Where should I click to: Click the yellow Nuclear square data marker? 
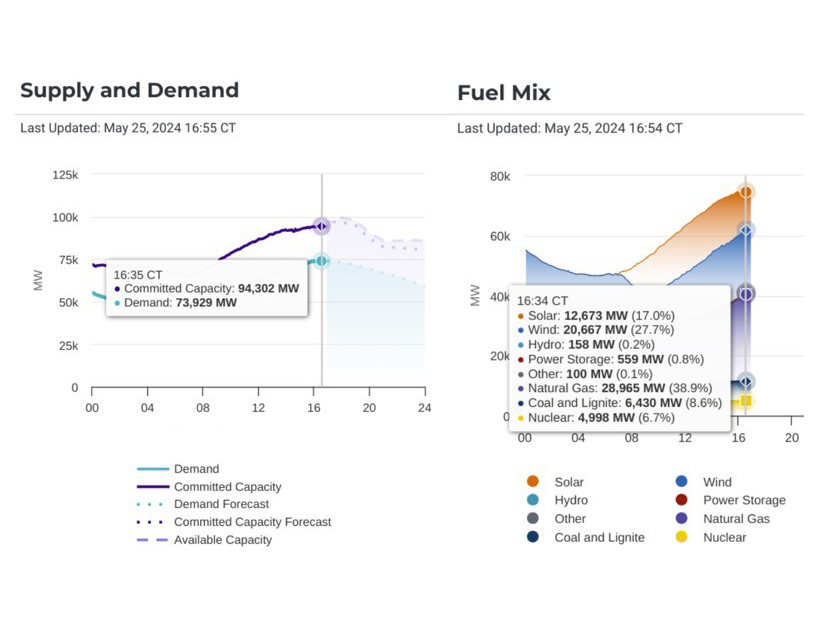(x=746, y=401)
